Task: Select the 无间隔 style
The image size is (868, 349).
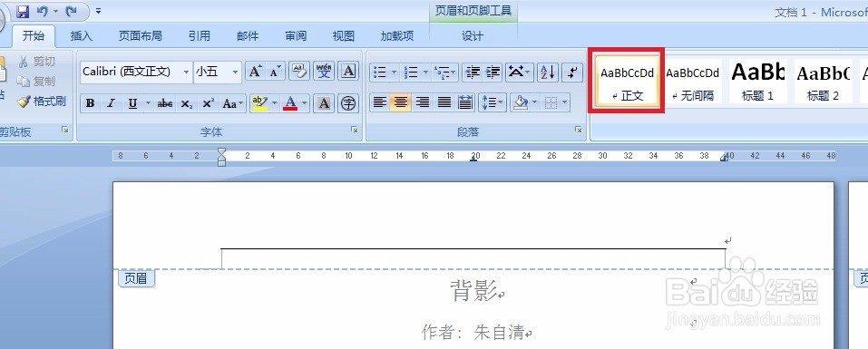Action: 692,82
